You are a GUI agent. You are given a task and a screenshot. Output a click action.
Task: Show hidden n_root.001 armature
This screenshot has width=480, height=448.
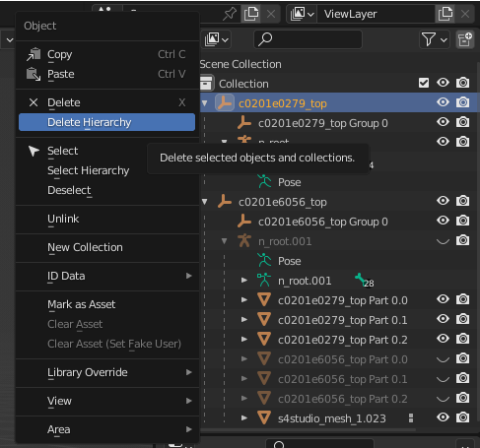[443, 241]
